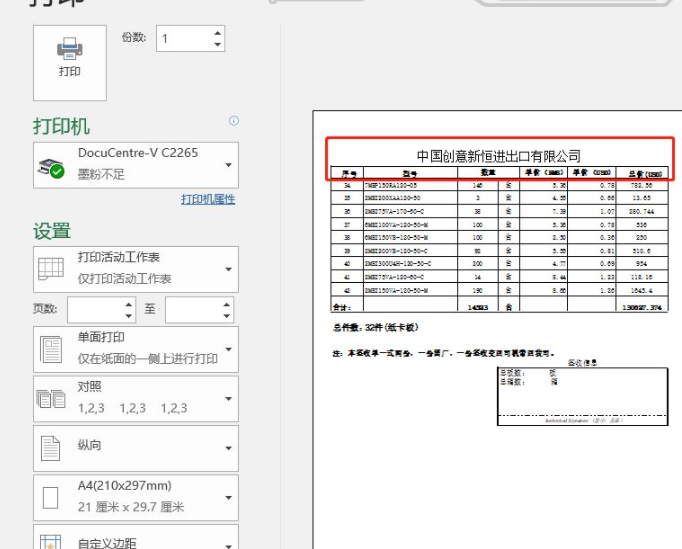Click the portrait orientation page icon
The image size is (682, 549).
(50, 449)
